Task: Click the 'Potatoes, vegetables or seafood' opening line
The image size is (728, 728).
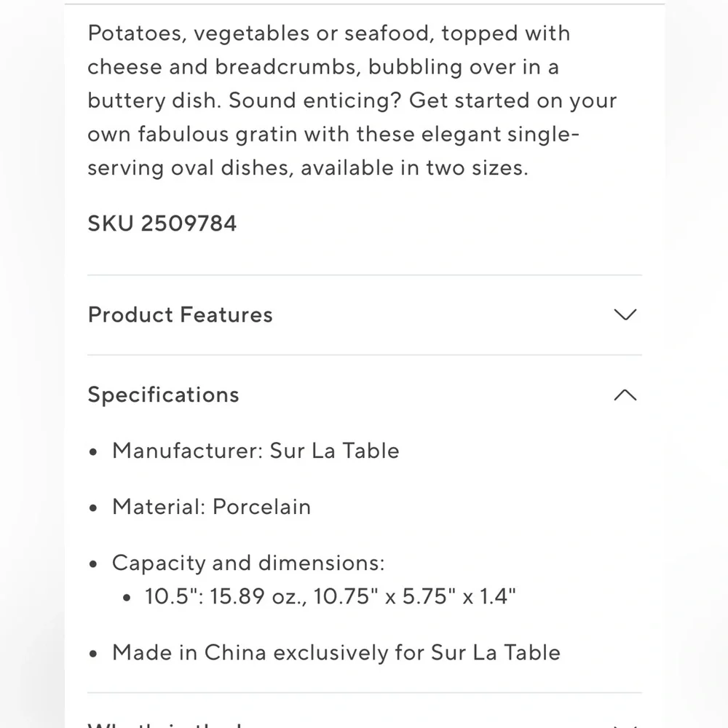Action: (261, 34)
